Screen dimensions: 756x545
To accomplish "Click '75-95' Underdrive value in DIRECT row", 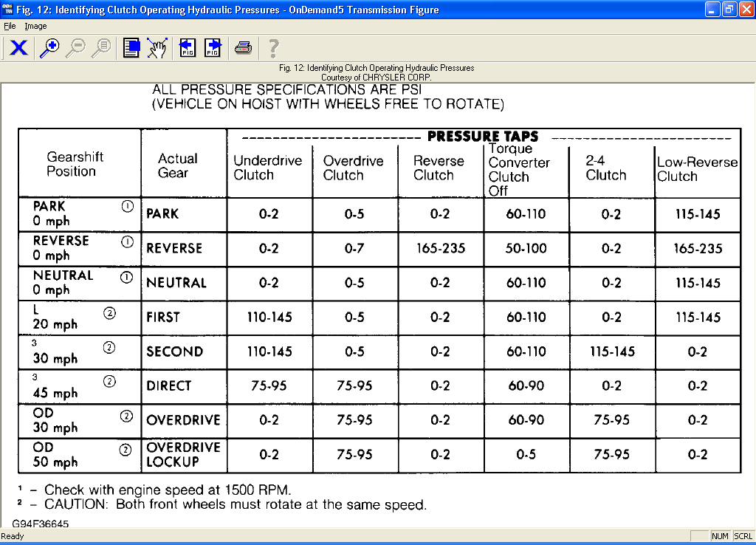I will tap(269, 385).
